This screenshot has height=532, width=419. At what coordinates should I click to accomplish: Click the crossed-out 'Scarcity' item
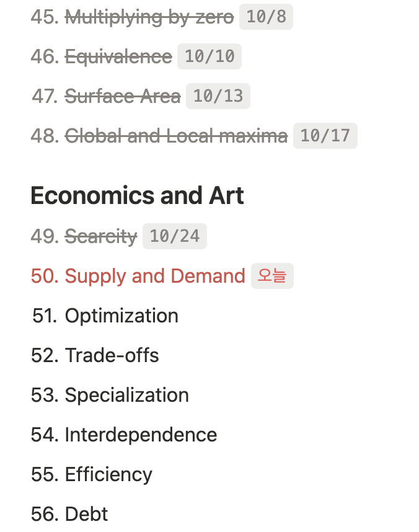[x=100, y=237]
